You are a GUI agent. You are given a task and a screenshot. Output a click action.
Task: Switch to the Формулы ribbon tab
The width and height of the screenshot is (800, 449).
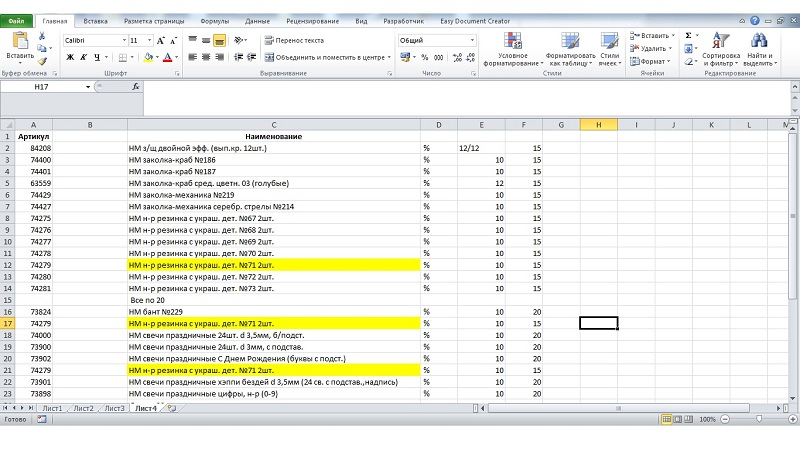point(213,20)
